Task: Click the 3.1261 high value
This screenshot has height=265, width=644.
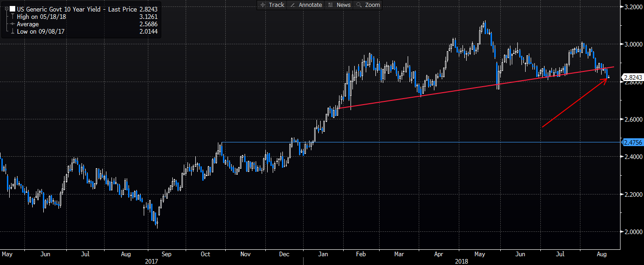Action: [x=148, y=17]
